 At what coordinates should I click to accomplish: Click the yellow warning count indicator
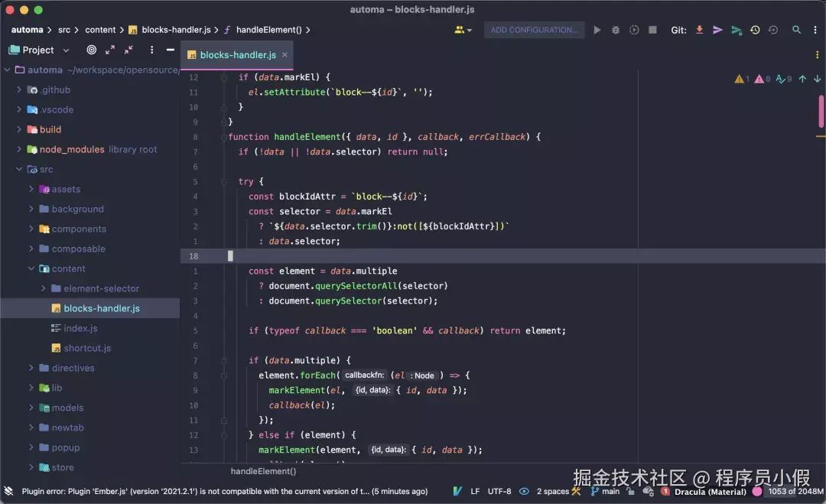(742, 79)
